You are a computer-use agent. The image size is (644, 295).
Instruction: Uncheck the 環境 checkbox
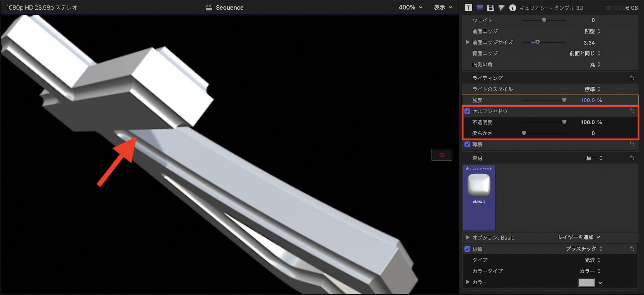467,144
